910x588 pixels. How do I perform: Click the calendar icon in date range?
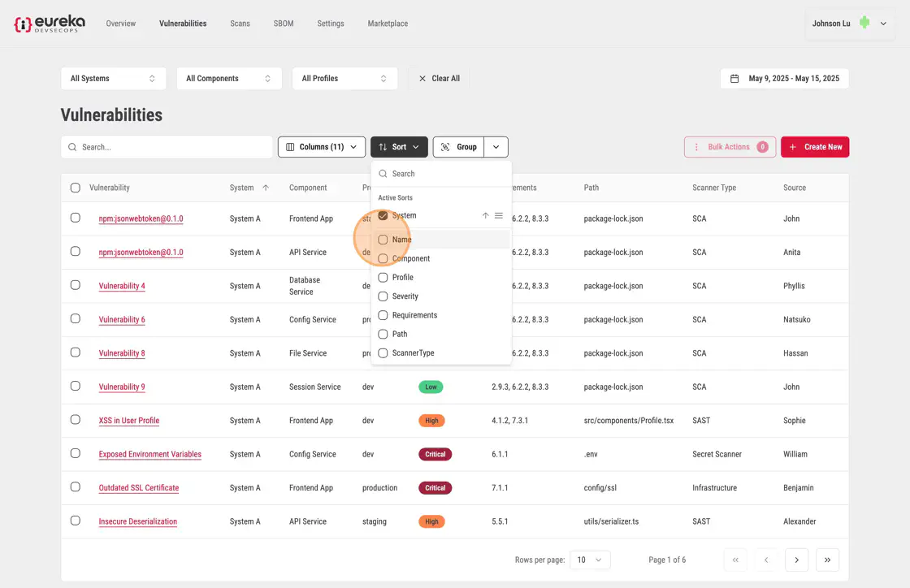(734, 79)
